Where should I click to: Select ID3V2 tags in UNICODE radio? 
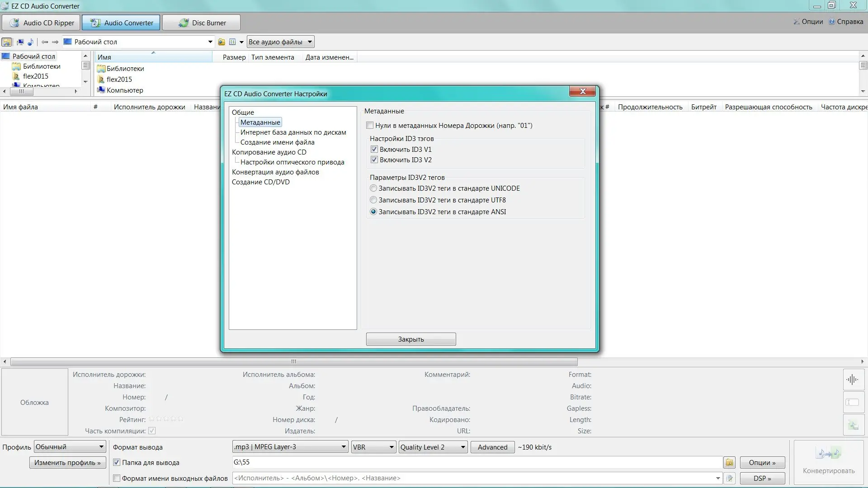373,188
